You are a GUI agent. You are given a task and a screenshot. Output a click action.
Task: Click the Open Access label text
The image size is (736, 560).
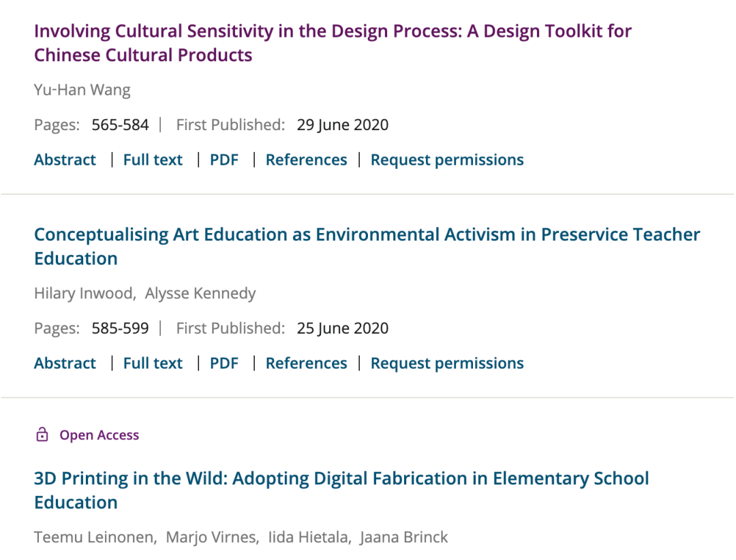[x=99, y=435]
